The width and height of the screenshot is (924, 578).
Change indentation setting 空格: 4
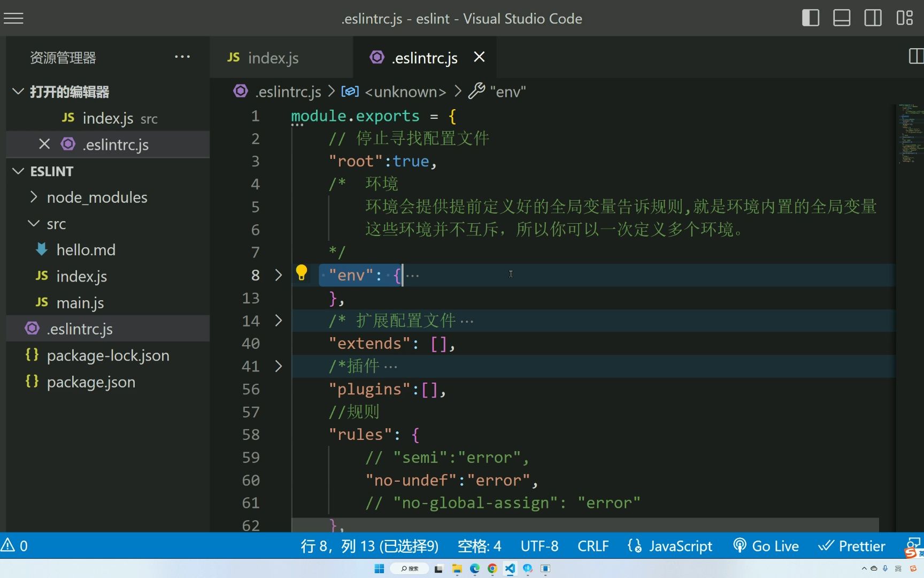(479, 546)
